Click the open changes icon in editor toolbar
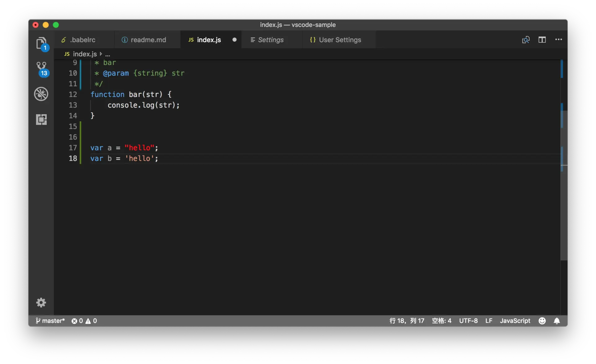The width and height of the screenshot is (596, 364). point(526,40)
